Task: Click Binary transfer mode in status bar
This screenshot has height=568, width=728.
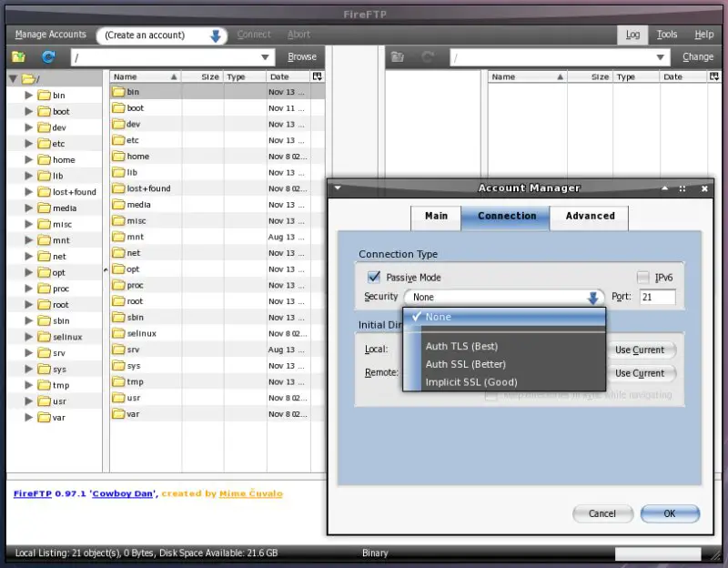Action: [x=375, y=553]
